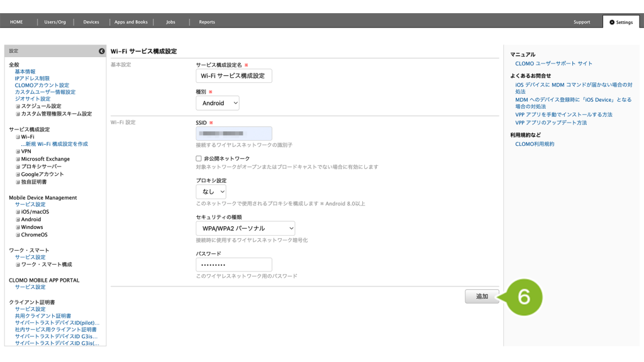Click the サービス構成設定名 text field
Viewport: 644px width, 362px height.
click(x=234, y=76)
